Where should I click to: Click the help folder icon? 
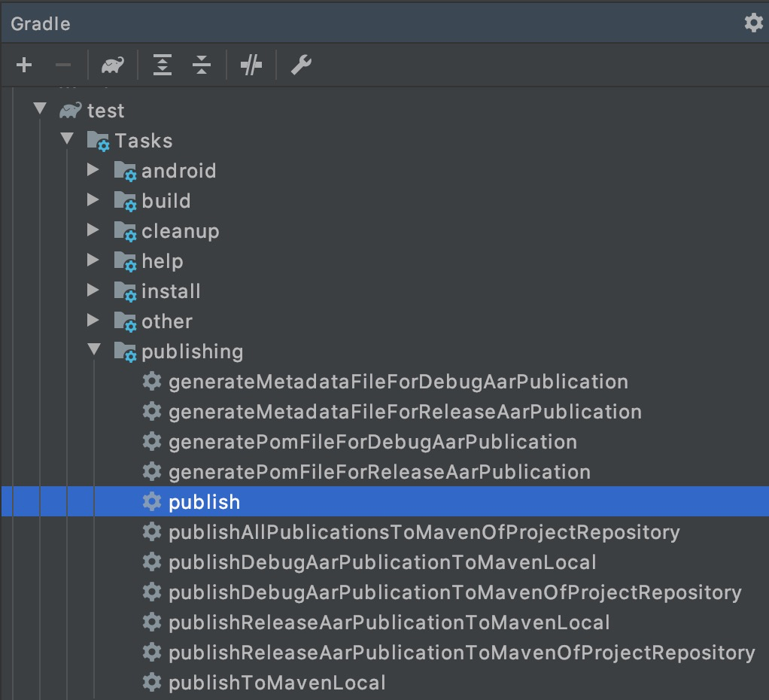point(125,261)
